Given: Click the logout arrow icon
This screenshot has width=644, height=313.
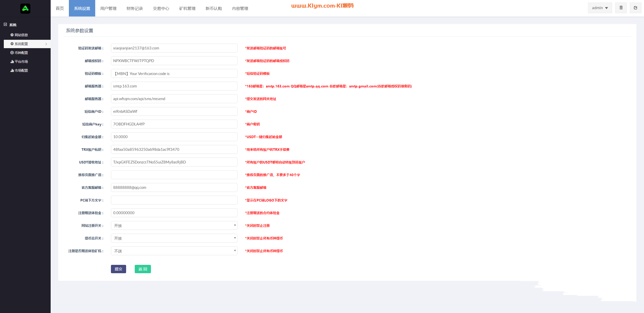Looking at the screenshot, I should (635, 8).
